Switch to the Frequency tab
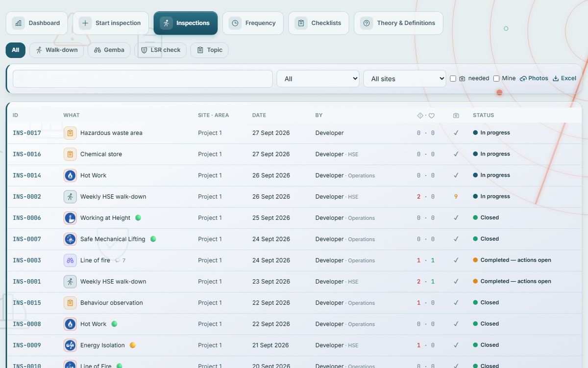Screen dimensions: 588x368 [253, 23]
